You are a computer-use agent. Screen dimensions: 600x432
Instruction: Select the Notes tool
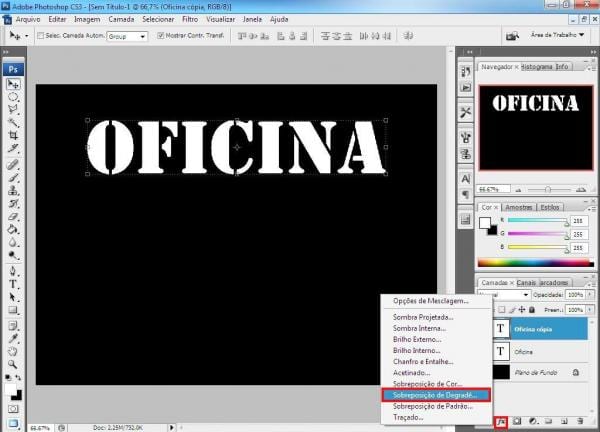(13, 326)
